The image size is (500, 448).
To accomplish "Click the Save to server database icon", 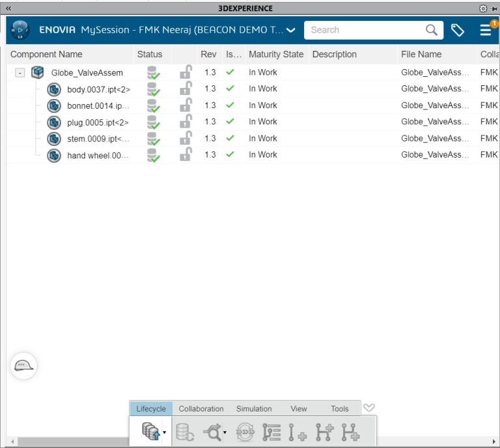I will (150, 432).
